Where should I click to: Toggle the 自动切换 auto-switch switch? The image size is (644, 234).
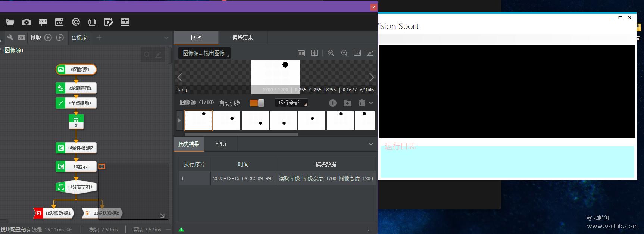pyautogui.click(x=257, y=103)
